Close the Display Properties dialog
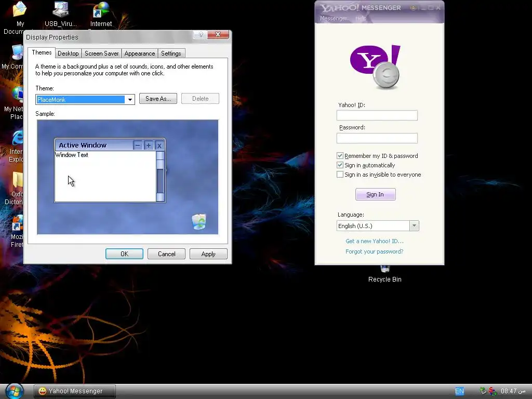The image size is (532, 399). point(218,34)
